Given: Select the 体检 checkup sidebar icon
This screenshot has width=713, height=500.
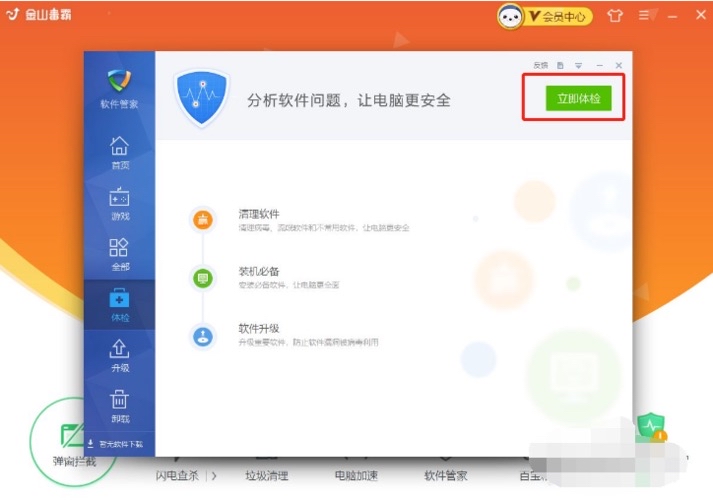Looking at the screenshot, I should point(120,305).
